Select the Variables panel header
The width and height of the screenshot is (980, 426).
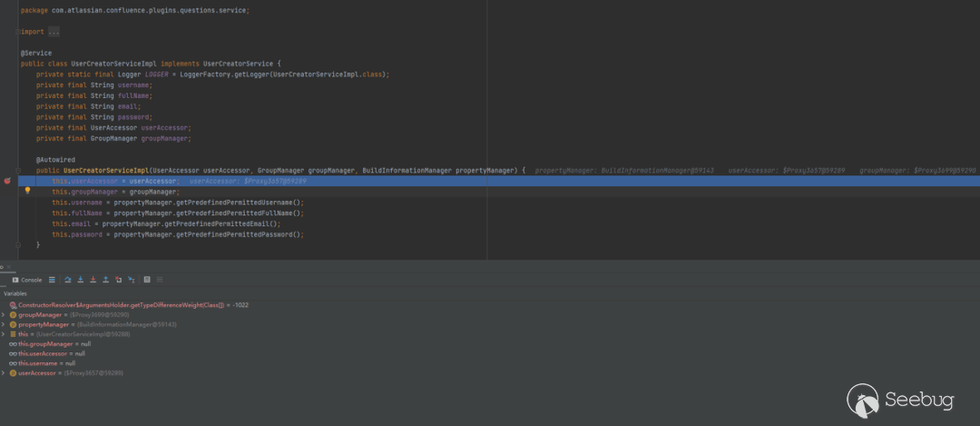[x=15, y=293]
